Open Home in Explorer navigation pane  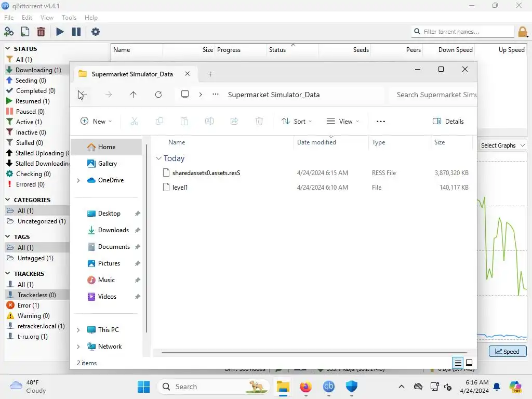[107, 147]
